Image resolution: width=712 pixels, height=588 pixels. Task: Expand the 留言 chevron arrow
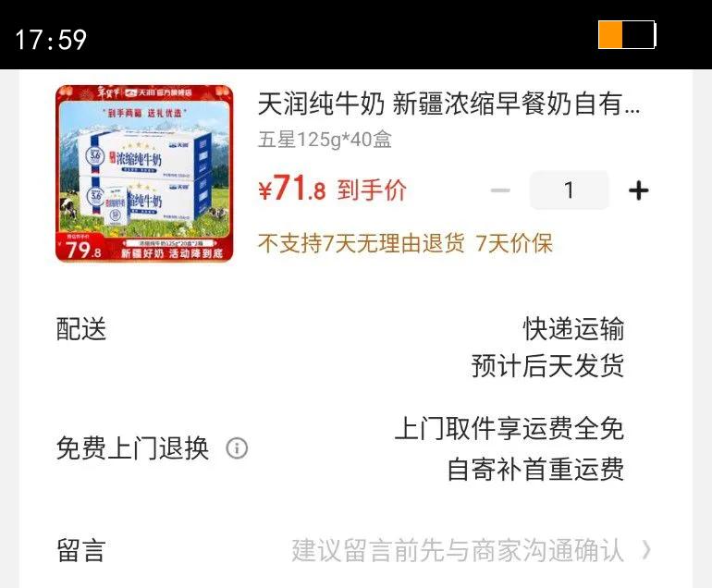646,550
